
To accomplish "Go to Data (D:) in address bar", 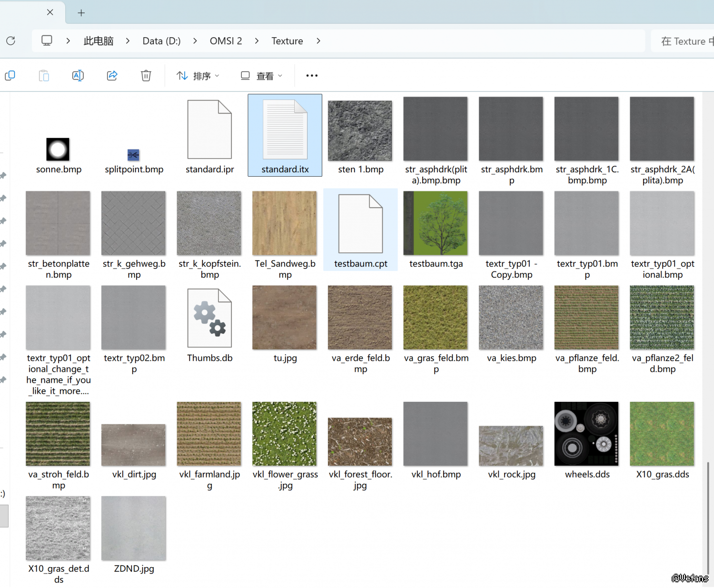I will click(x=161, y=41).
